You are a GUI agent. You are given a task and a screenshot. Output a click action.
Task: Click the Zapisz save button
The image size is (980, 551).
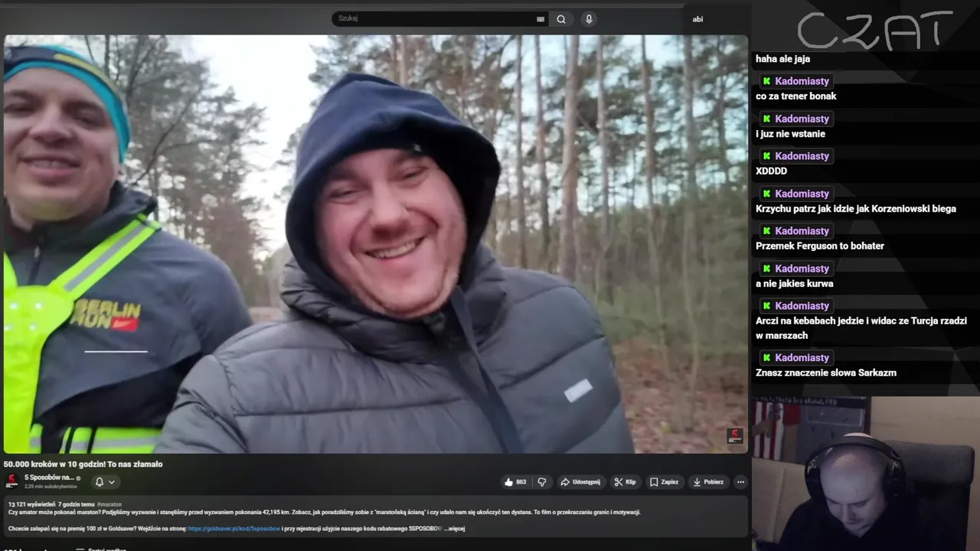[x=664, y=482]
